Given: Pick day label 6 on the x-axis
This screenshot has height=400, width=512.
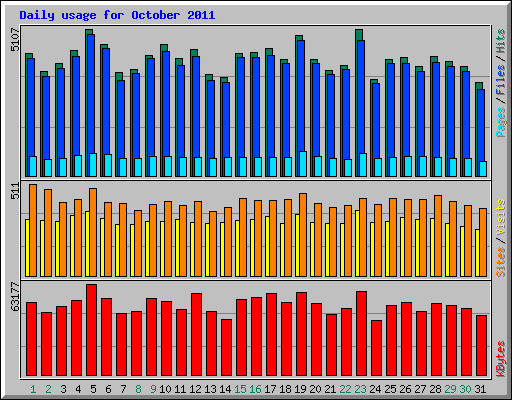Looking at the screenshot, I should click(x=108, y=389).
